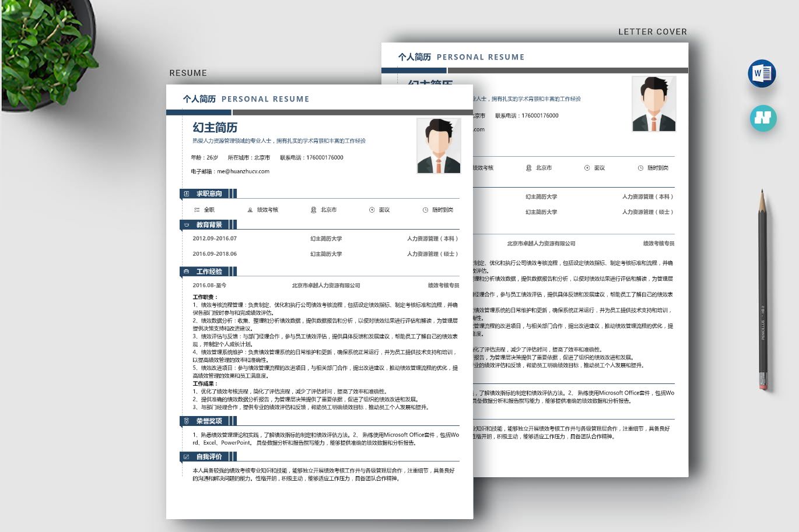Click the 自我评价 section header icon

[187, 457]
